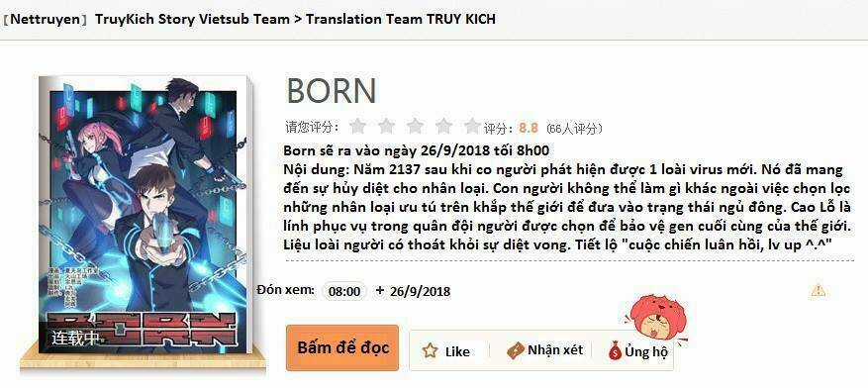Click the star icon beside Like
The height and width of the screenshot is (388, 868).
tap(431, 351)
